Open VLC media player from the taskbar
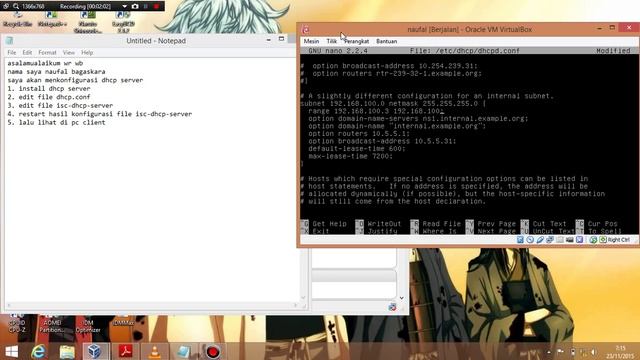Image resolution: width=640 pixels, height=360 pixels. click(154, 351)
